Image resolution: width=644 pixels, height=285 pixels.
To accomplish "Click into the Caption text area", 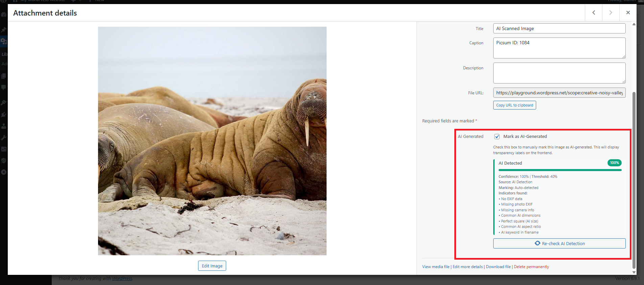I will click(x=559, y=48).
